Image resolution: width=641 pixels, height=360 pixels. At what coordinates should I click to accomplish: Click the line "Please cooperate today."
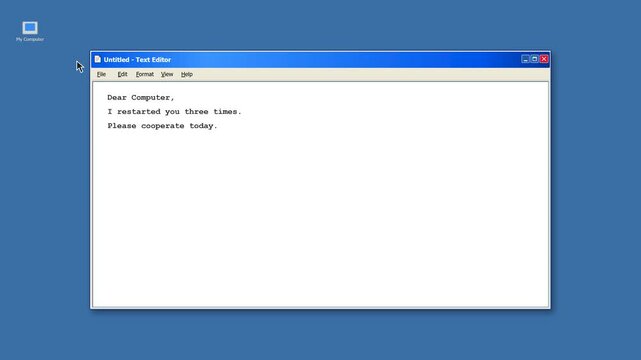(x=162, y=126)
